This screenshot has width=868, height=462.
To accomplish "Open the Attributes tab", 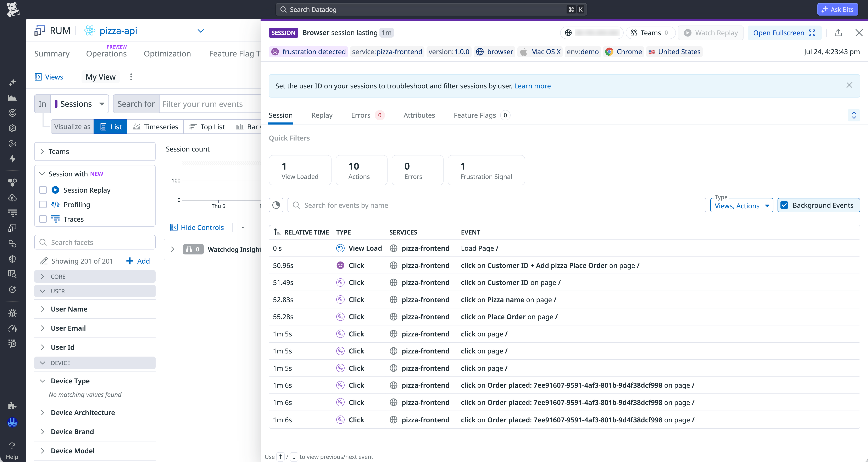I will coord(419,115).
